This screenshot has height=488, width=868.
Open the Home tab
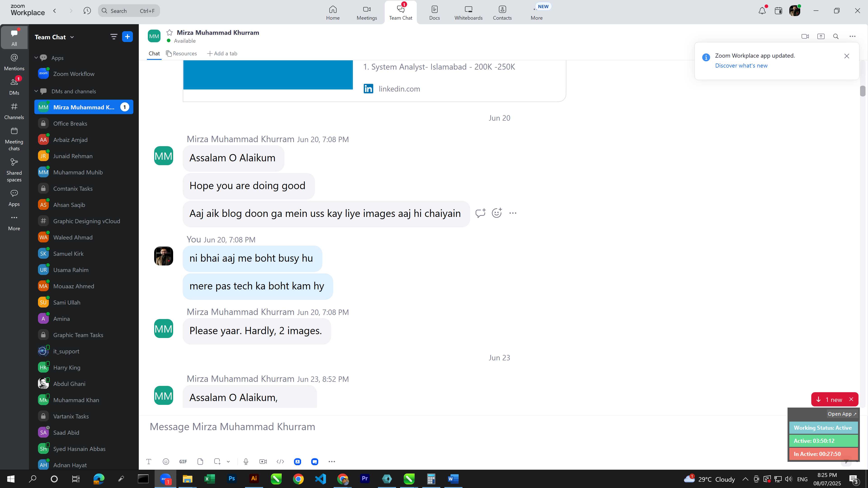[x=333, y=13]
